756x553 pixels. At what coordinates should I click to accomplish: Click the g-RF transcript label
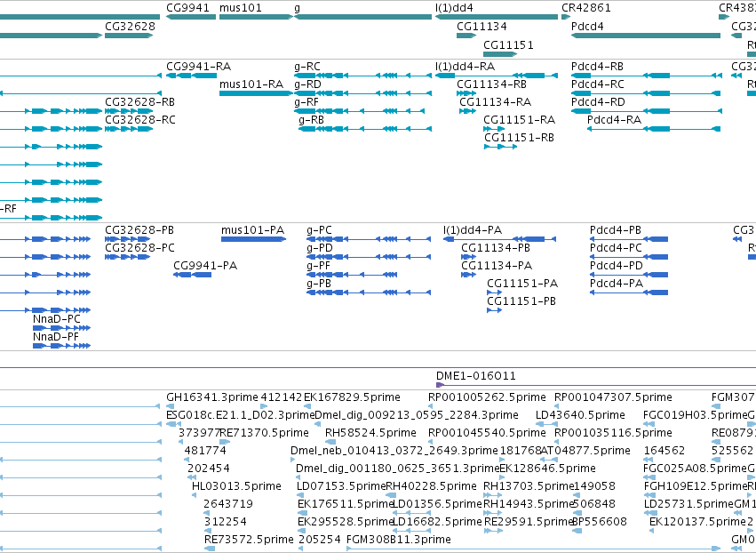(x=306, y=102)
